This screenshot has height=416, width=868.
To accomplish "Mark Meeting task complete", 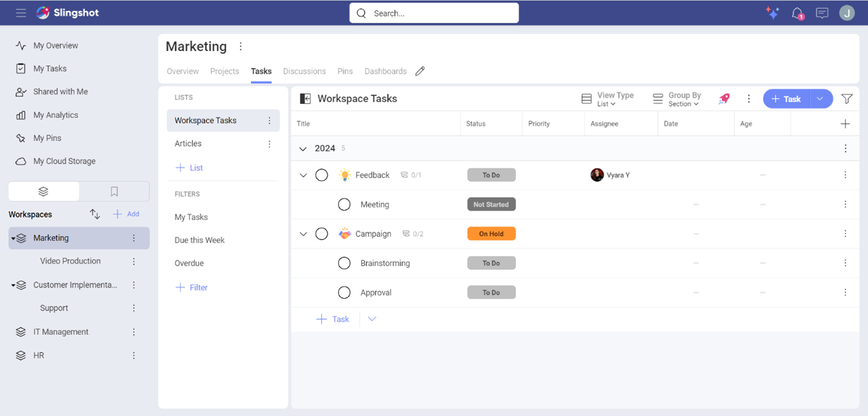I will pyautogui.click(x=344, y=204).
